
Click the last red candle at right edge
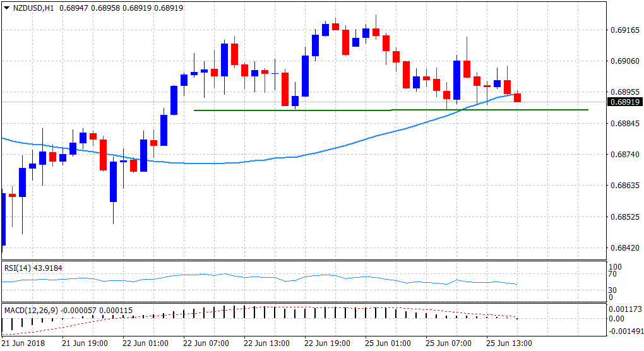point(518,97)
